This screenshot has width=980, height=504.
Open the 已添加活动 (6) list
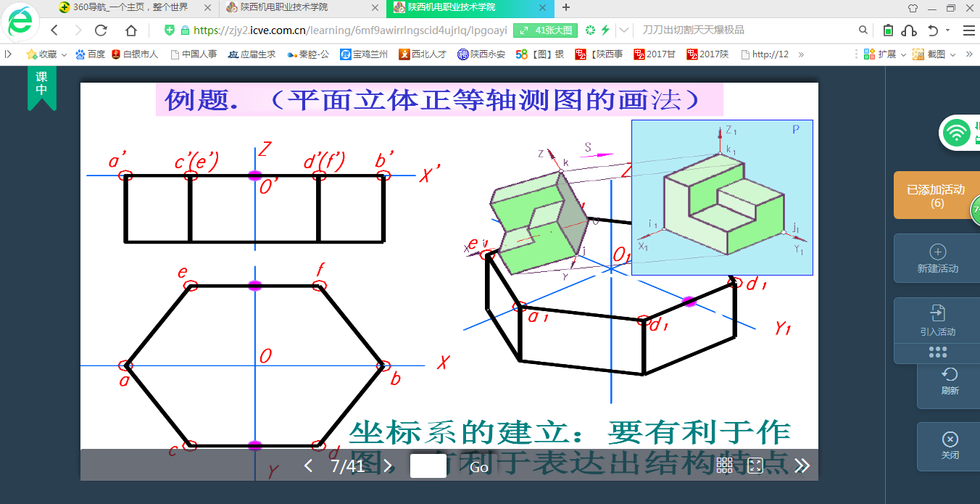(936, 196)
